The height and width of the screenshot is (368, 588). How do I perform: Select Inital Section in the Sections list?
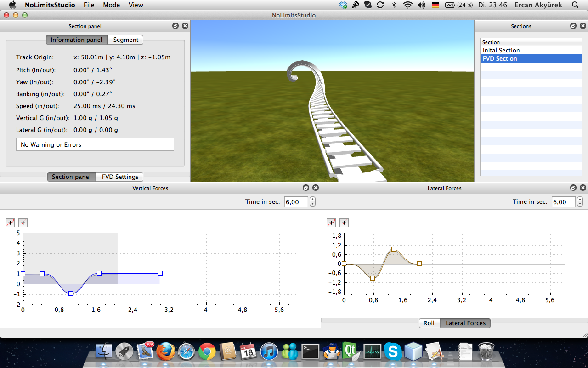[x=501, y=51]
